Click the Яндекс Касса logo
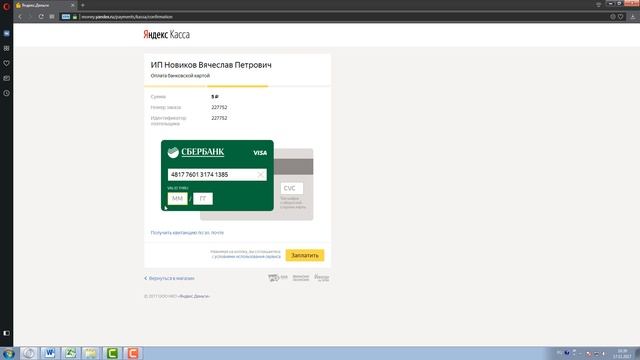The height and width of the screenshot is (360, 640). coord(167,35)
